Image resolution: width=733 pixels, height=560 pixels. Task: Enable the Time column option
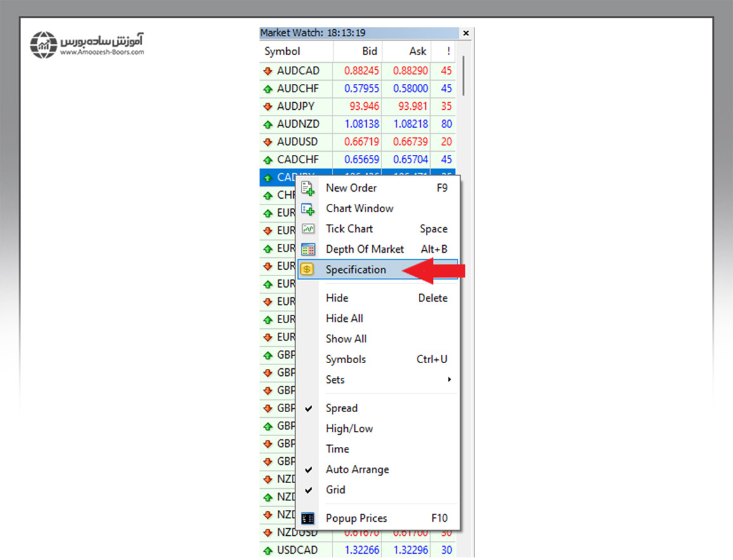(338, 449)
